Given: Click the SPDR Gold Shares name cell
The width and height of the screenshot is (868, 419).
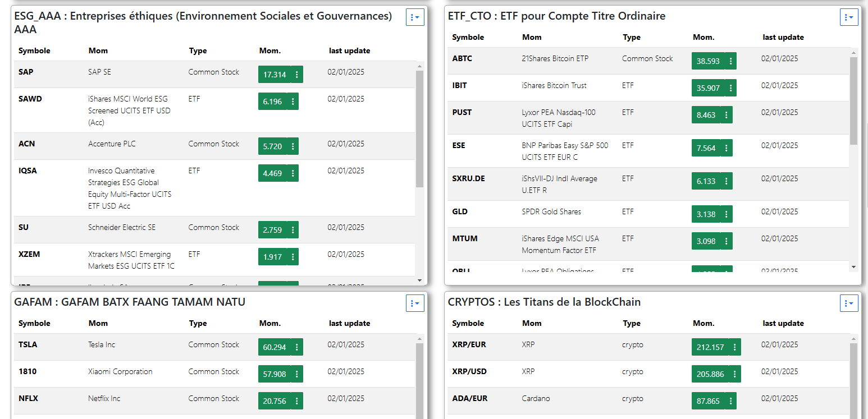Looking at the screenshot, I should [551, 211].
